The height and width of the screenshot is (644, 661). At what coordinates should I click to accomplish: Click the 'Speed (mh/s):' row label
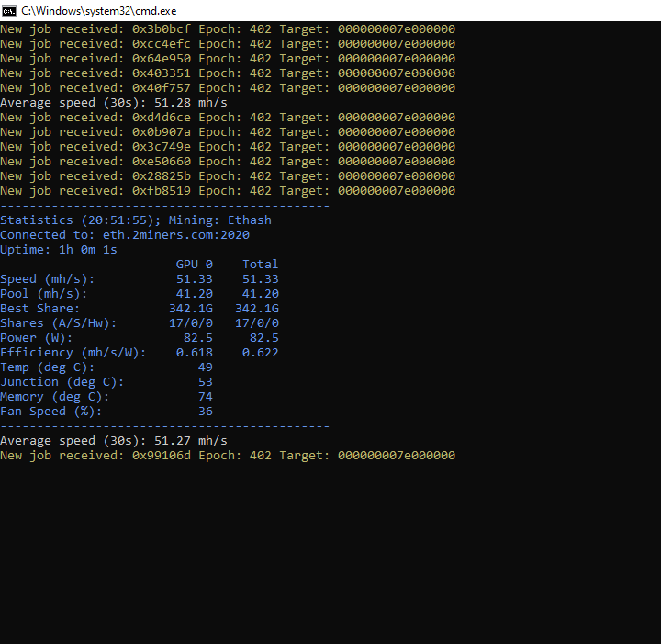tap(48, 279)
